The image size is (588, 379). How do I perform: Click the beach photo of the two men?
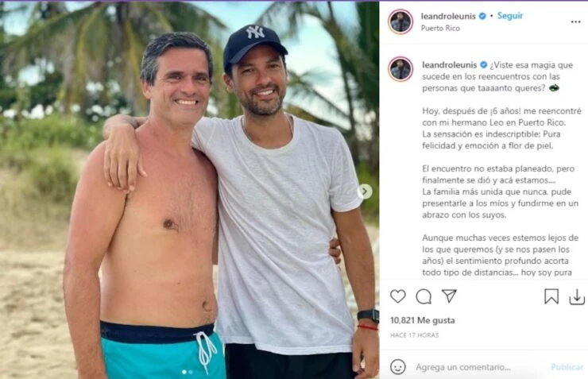point(189,189)
